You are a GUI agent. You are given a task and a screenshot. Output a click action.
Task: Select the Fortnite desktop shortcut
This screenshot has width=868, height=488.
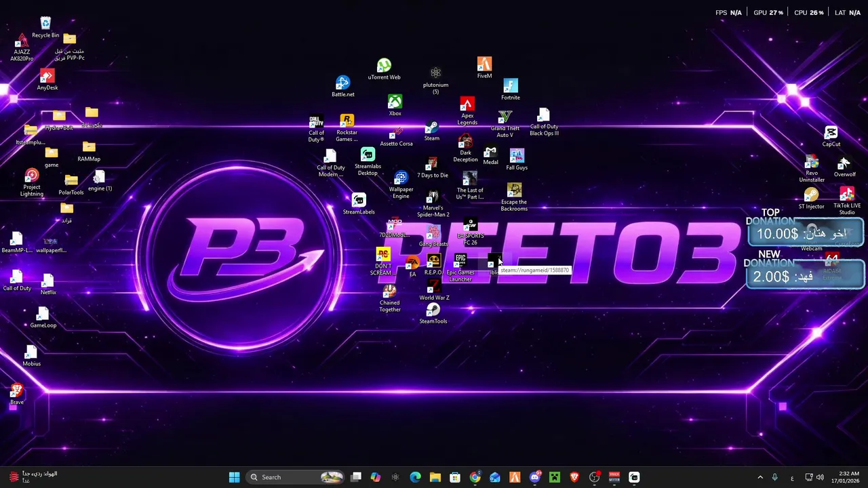tap(511, 89)
